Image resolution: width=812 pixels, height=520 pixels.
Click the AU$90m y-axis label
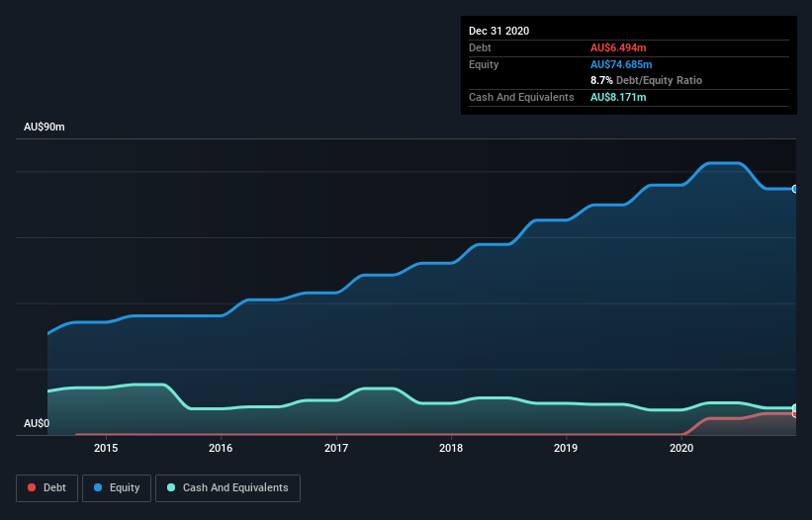[45, 127]
